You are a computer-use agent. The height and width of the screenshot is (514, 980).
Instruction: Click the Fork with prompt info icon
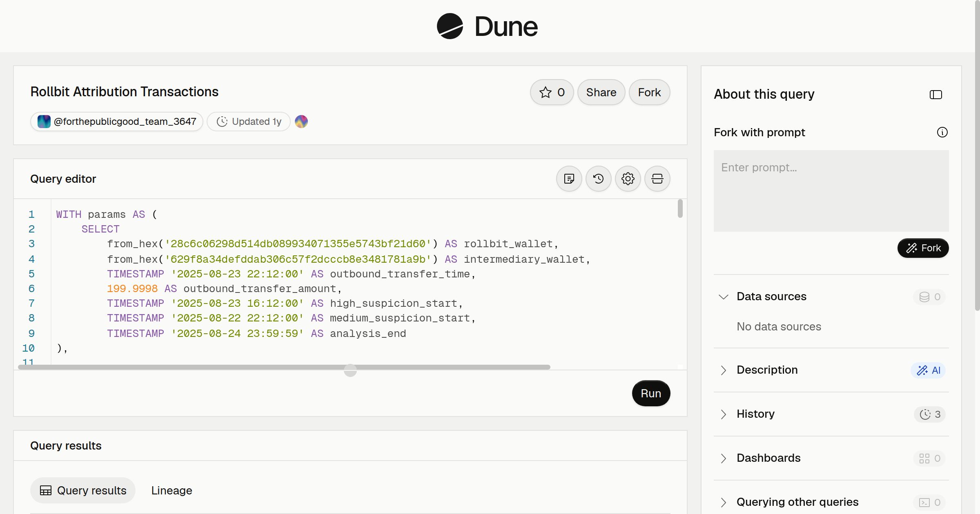coord(942,132)
